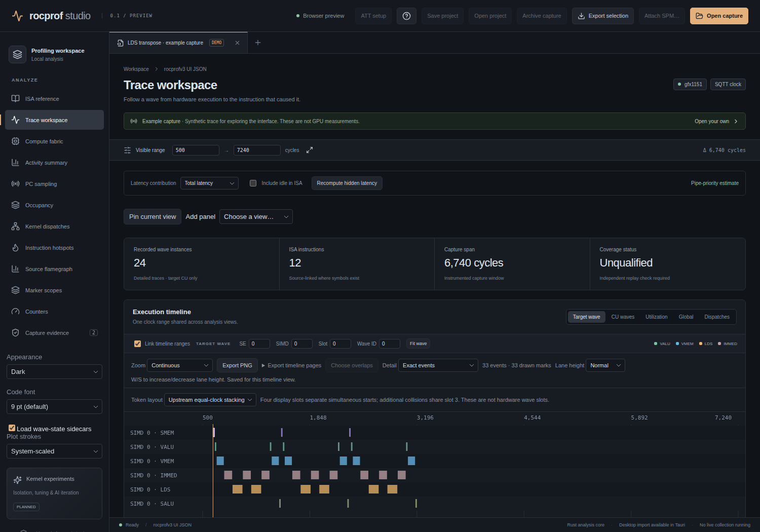This screenshot has width=760, height=532.
Task: Click the PC sampling signal icon
Action: click(x=16, y=184)
